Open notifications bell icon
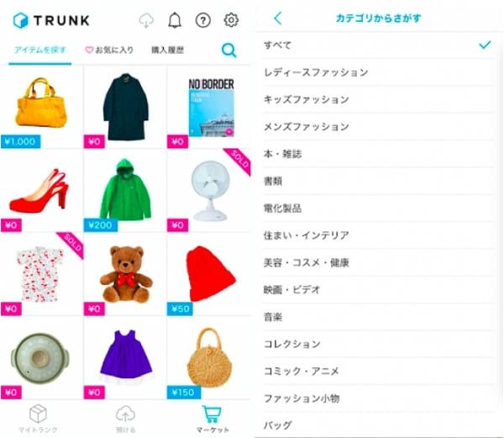This screenshot has width=504, height=438. pyautogui.click(x=175, y=20)
